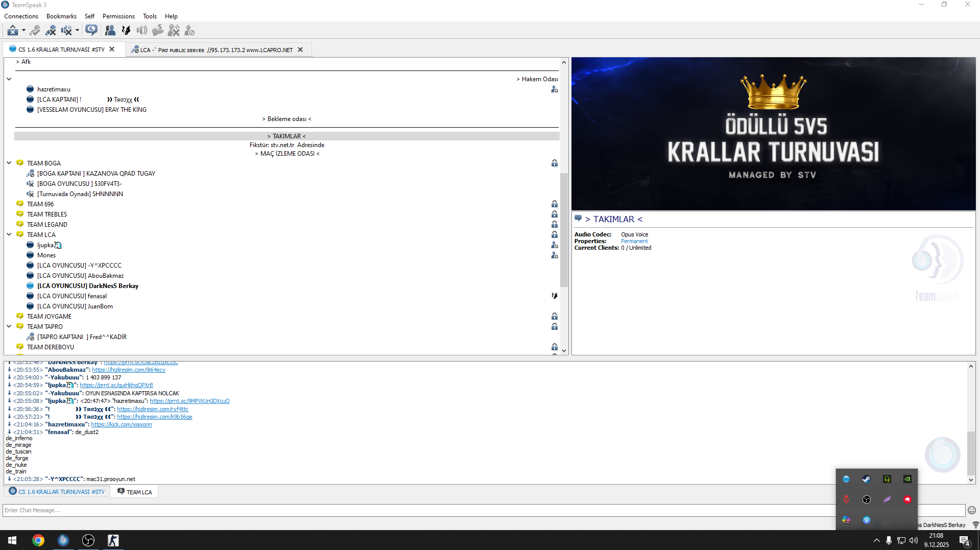Click the wolf badge beside fenasal
Viewport: 980px width, 550px height.
pos(554,296)
